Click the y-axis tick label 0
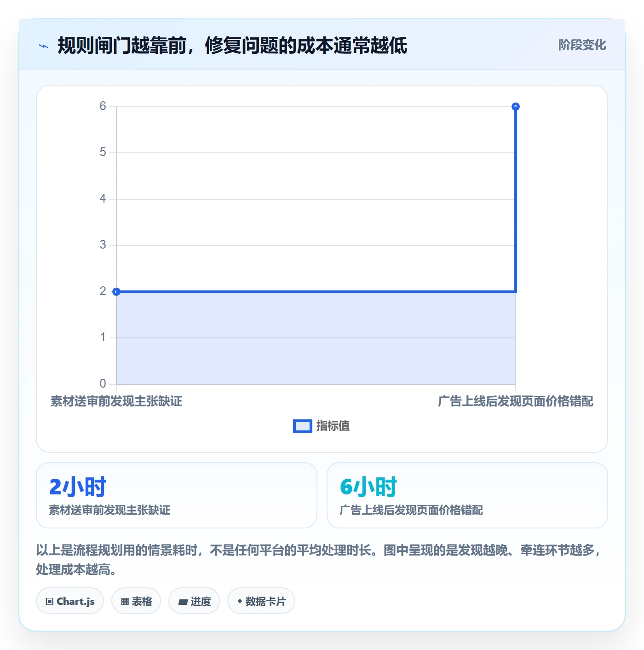Screen dimensions: 644x650 pyautogui.click(x=103, y=383)
